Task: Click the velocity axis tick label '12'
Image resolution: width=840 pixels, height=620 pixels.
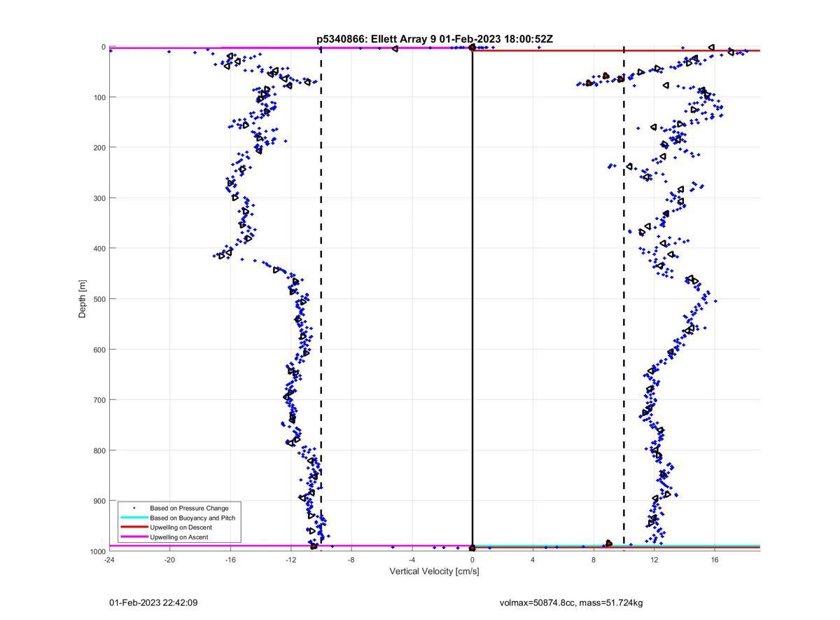Action: coord(654,560)
